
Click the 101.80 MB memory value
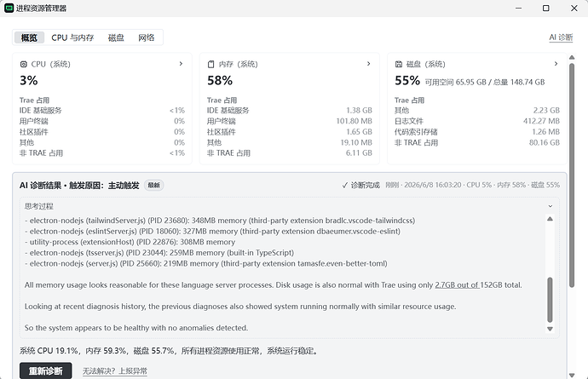(354, 121)
